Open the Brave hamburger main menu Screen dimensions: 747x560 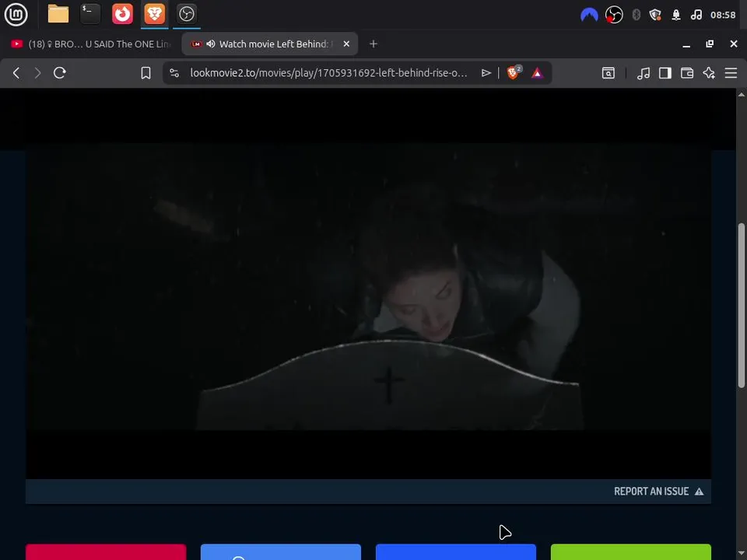click(731, 73)
